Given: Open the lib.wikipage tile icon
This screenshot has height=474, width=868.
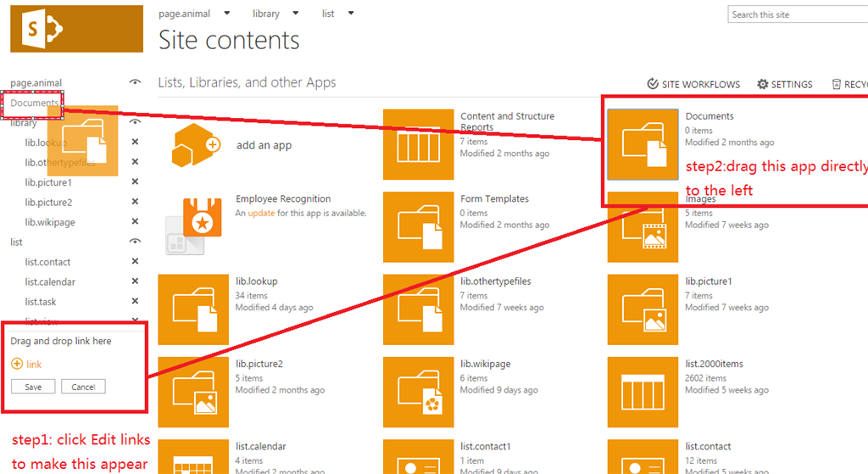Looking at the screenshot, I should coord(419,392).
